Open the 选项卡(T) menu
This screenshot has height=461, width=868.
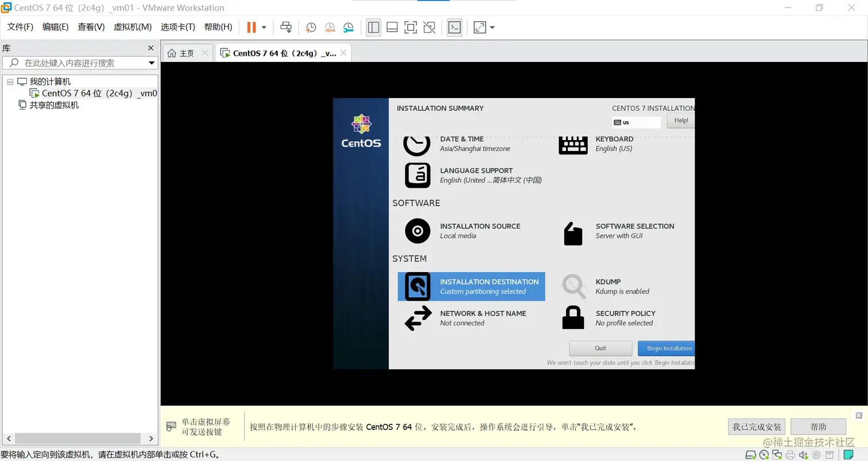tap(178, 27)
